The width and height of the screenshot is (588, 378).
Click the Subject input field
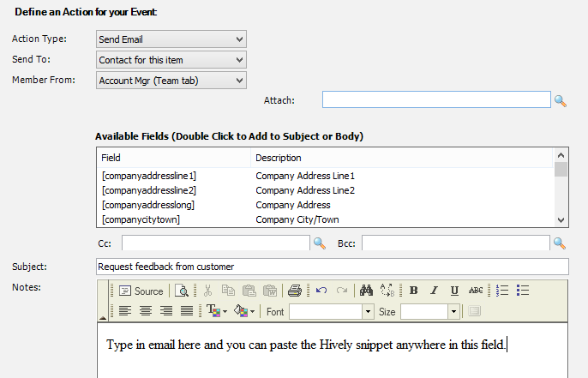[333, 267]
